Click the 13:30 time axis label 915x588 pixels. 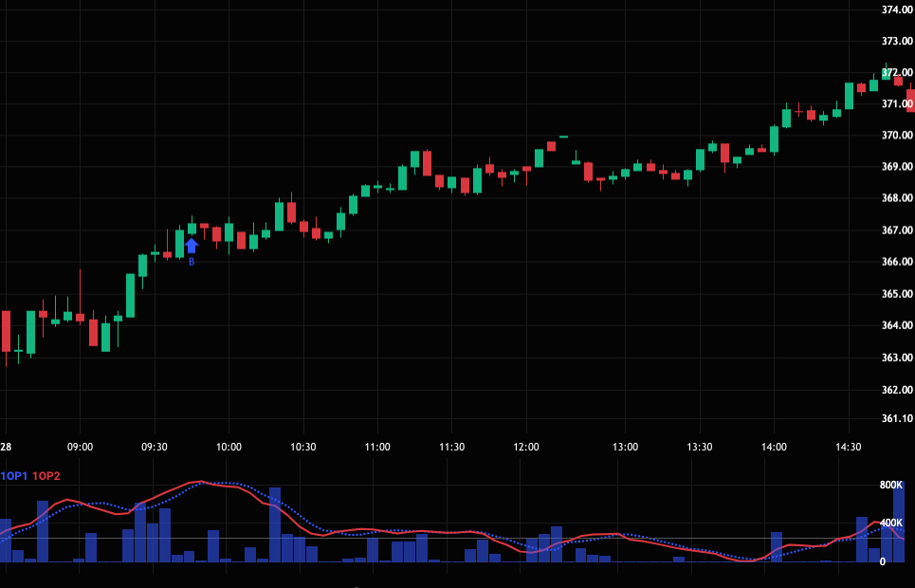coord(699,448)
